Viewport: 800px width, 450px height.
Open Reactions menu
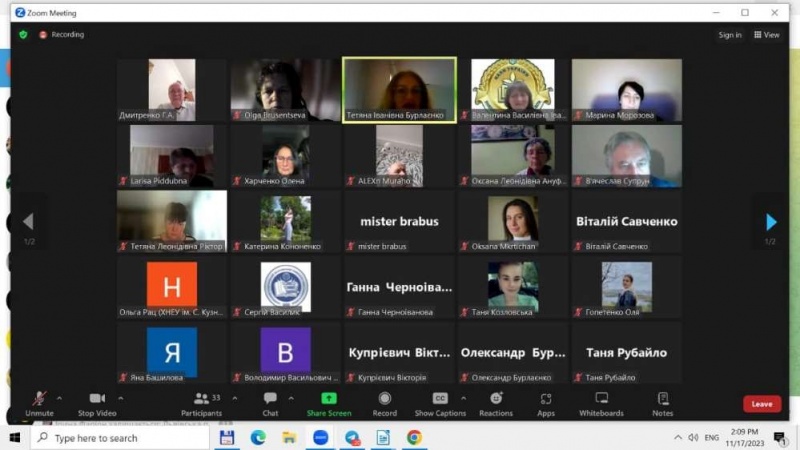pyautogui.click(x=495, y=402)
